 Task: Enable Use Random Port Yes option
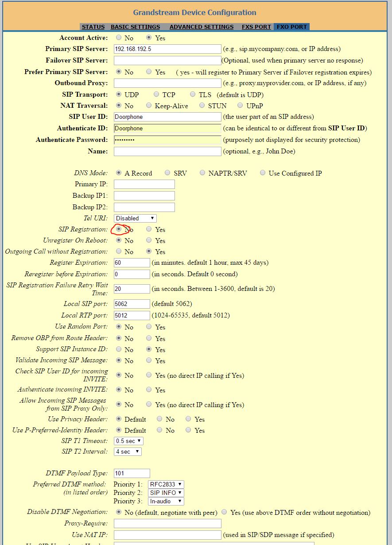pos(149,327)
